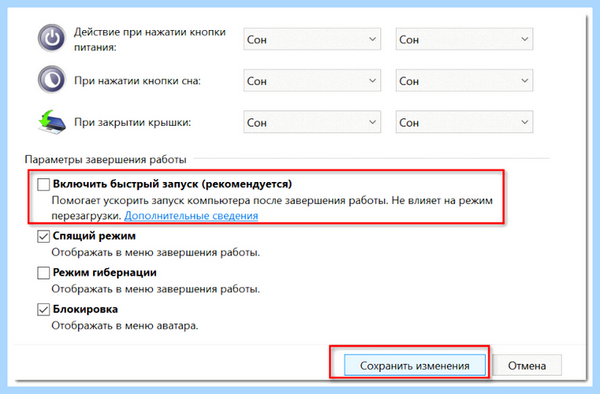Click the label Действие при нажатии кнопки питания
The height and width of the screenshot is (394, 600).
(x=150, y=39)
